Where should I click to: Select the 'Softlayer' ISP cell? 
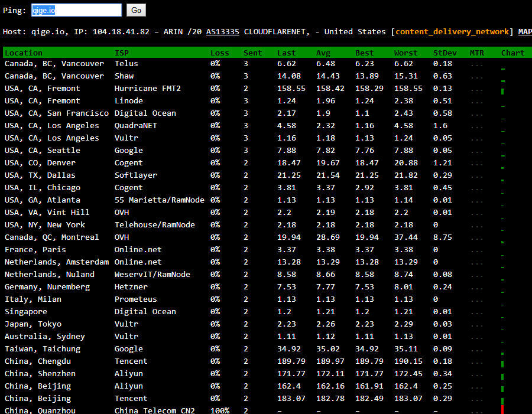click(136, 175)
